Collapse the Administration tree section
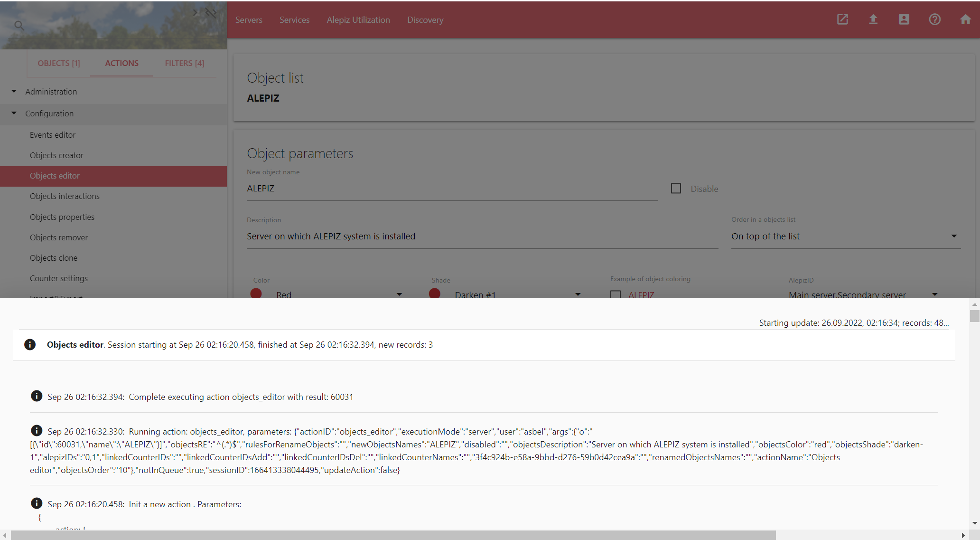Image resolution: width=980 pixels, height=540 pixels. (14, 91)
